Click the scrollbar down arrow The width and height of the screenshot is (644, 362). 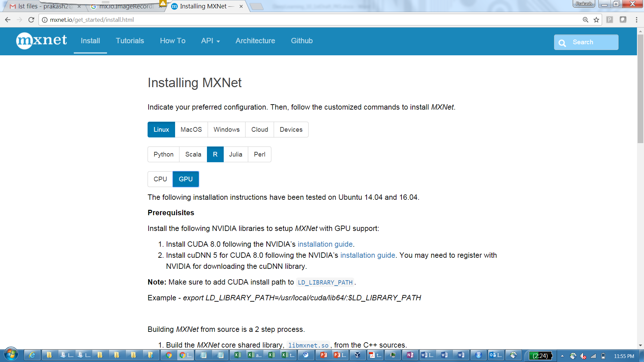(640, 345)
